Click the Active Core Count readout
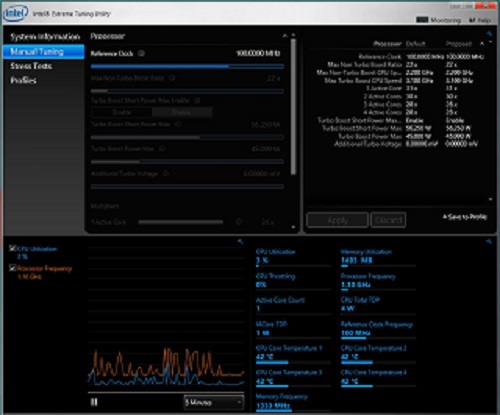 click(x=293, y=304)
